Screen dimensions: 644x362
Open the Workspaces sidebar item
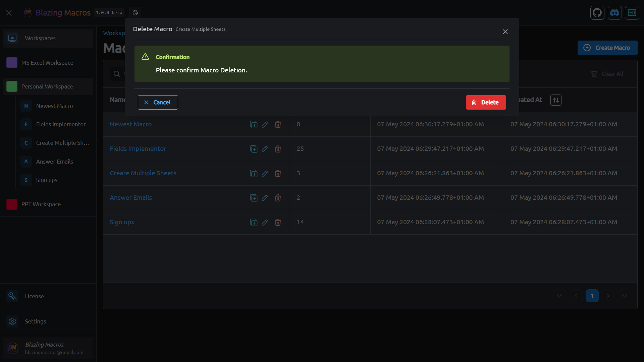(x=48, y=38)
